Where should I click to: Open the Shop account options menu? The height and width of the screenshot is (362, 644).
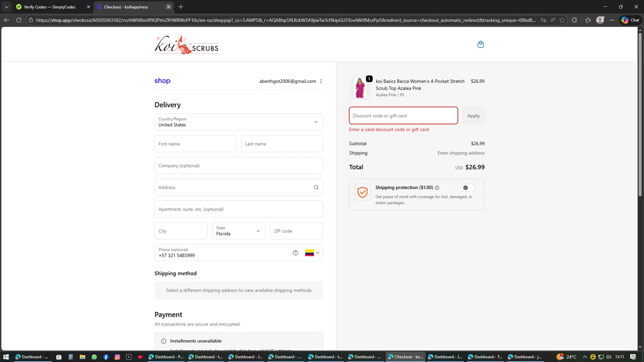[321, 81]
